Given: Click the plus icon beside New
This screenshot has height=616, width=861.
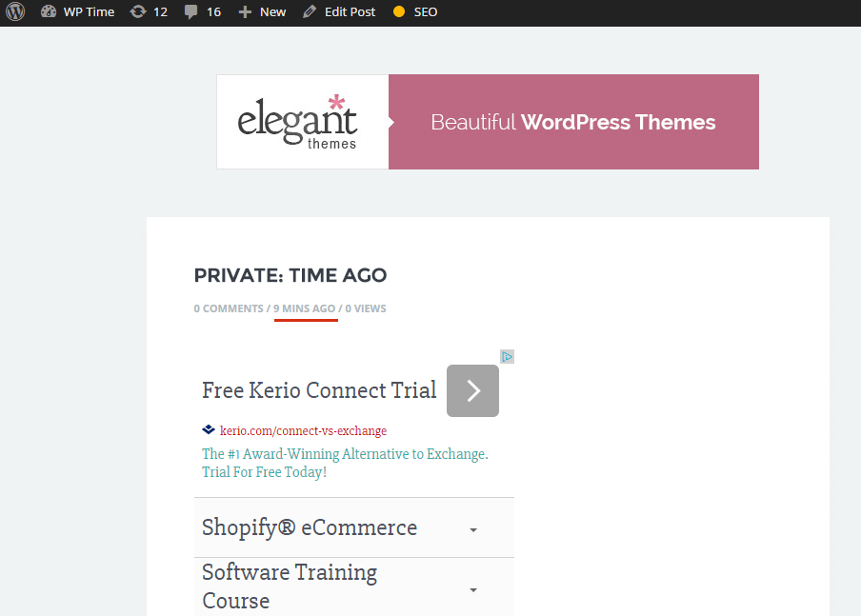Looking at the screenshot, I should (x=245, y=12).
